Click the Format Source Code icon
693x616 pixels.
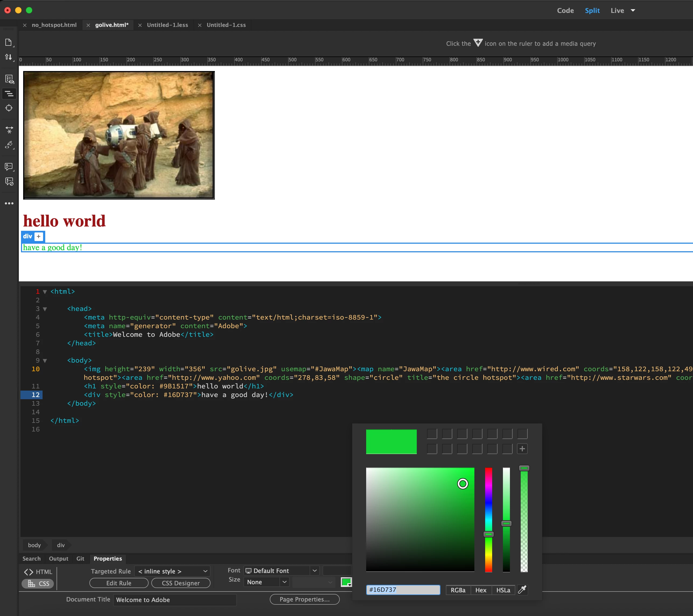tap(9, 145)
